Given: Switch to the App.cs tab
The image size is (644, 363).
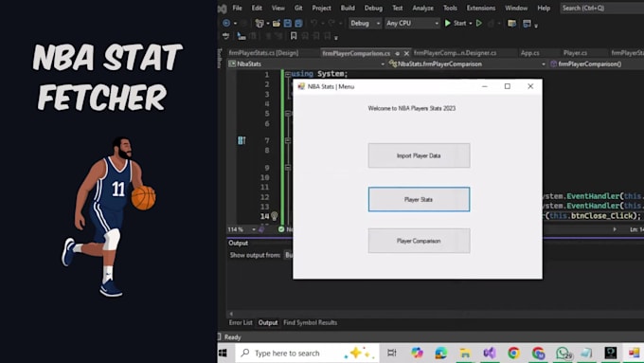Looking at the screenshot, I should coord(529,53).
